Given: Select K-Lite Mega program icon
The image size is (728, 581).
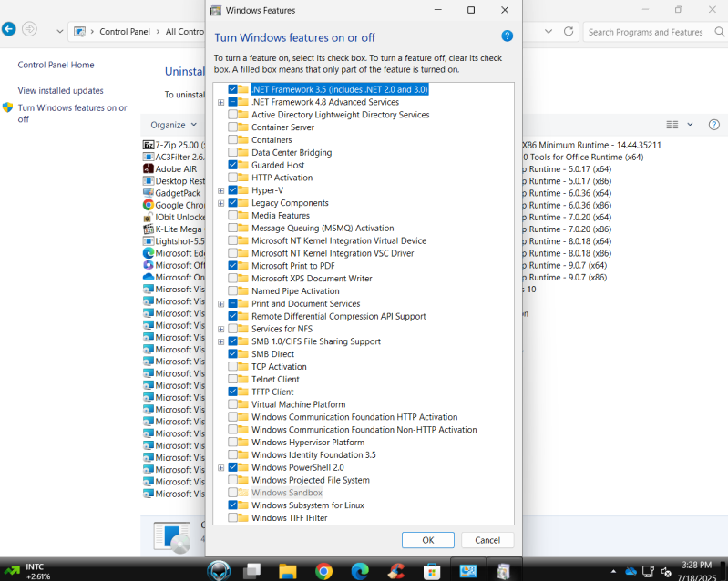Looking at the screenshot, I should (x=149, y=229).
